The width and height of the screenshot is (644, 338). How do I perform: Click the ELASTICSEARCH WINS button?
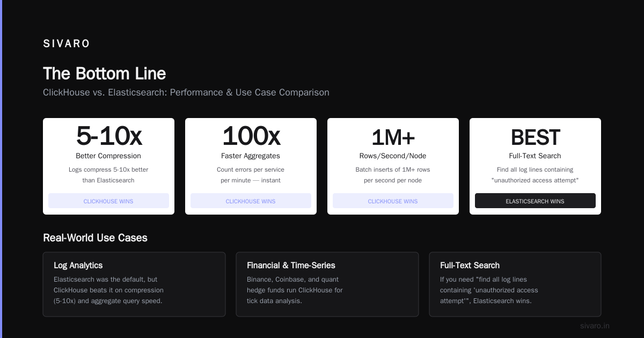click(x=535, y=201)
